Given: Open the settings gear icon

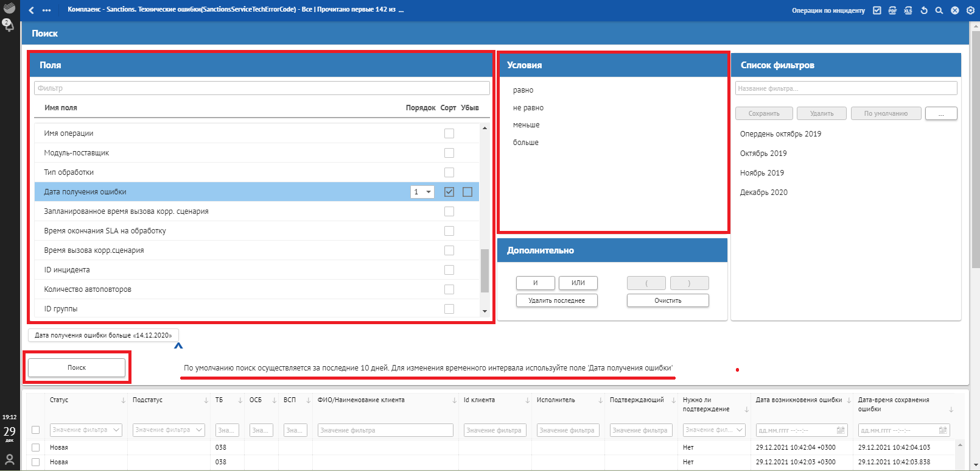Looking at the screenshot, I should click(x=970, y=10).
